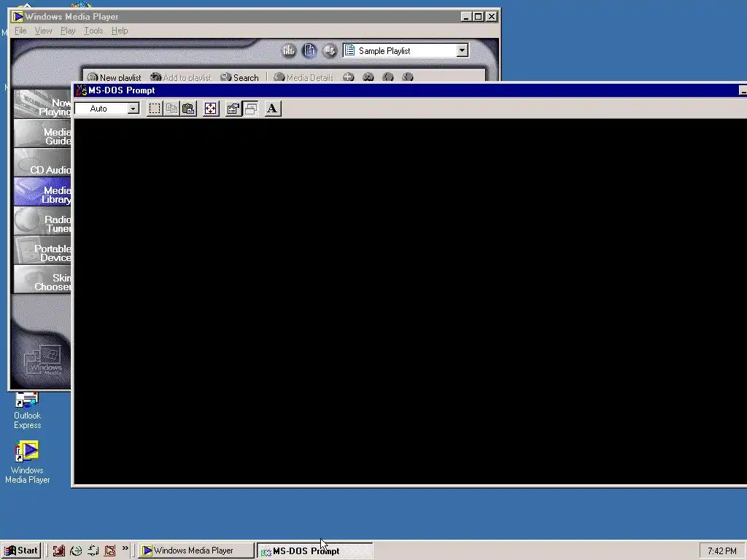
Task: Select the Skin Chooser tab
Action: click(43, 279)
